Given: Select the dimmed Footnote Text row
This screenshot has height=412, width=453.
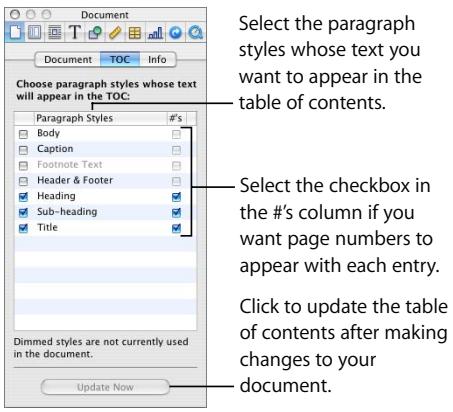Looking at the screenshot, I should [70, 164].
